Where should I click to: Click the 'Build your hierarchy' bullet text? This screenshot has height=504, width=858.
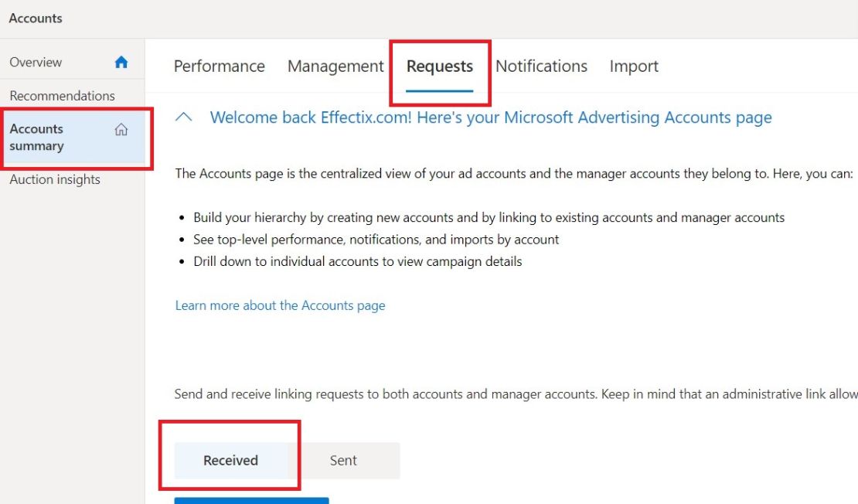[x=489, y=217]
